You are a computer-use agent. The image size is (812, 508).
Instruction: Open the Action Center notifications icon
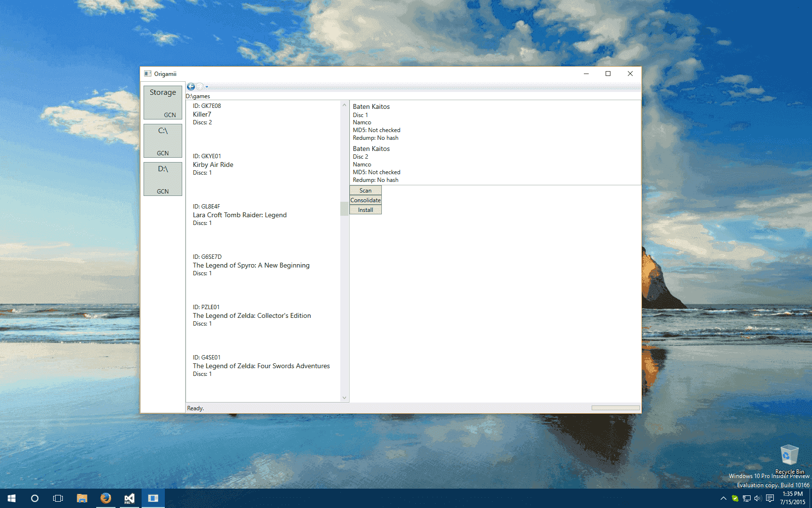click(770, 498)
